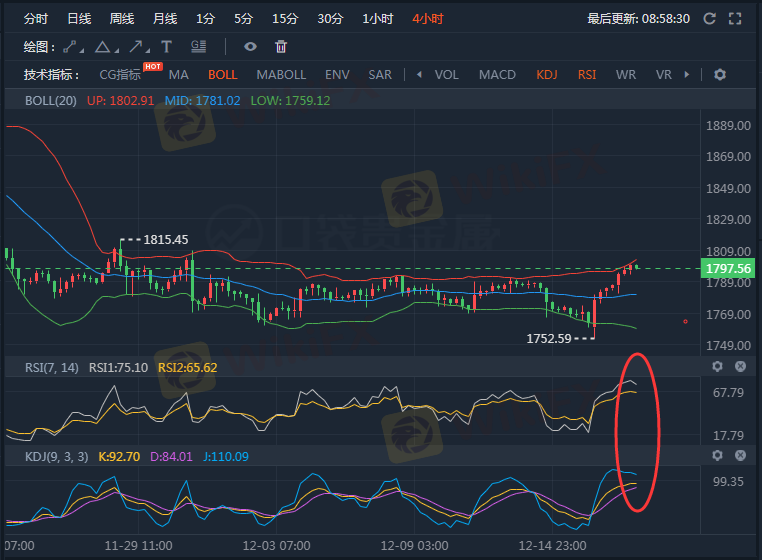762x560 pixels.
Task: Click the refresh icon next to update time
Action: [710, 18]
